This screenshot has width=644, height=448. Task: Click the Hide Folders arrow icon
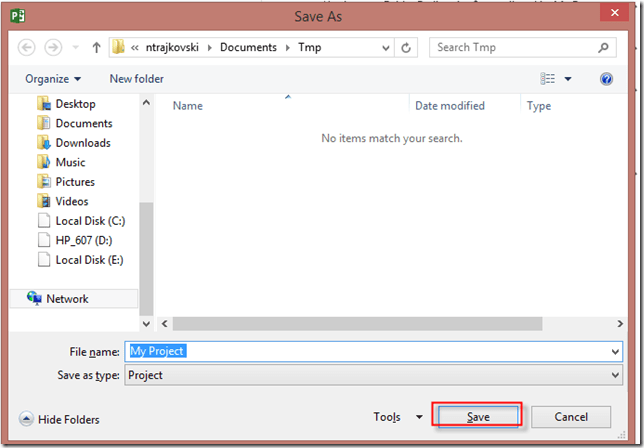[25, 419]
